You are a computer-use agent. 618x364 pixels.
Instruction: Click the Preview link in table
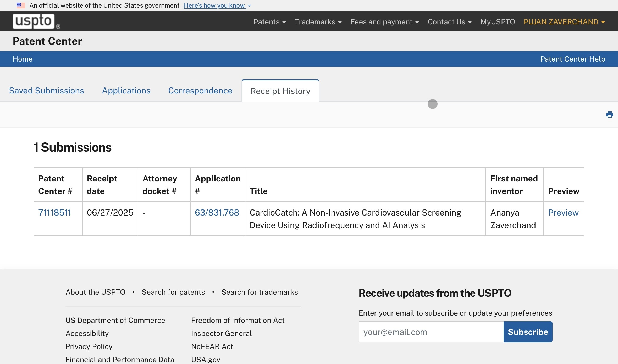point(563,213)
